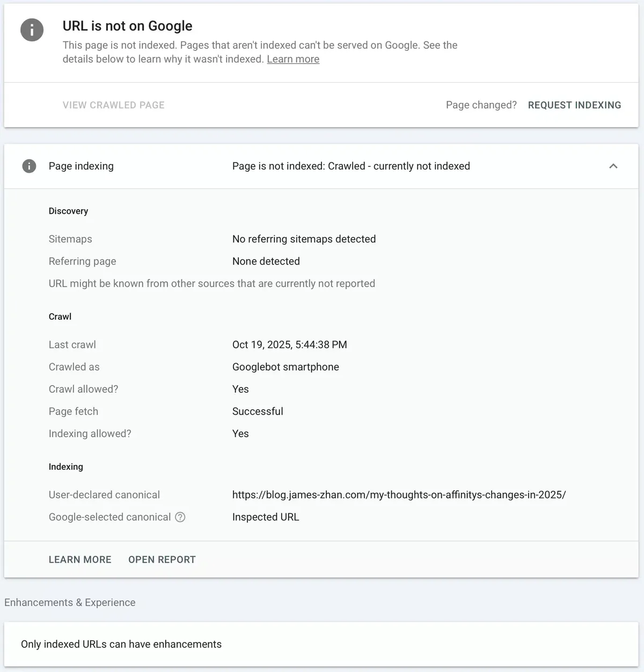The width and height of the screenshot is (644, 672).
Task: Click the "Enhancements & Experience" heading
Action: click(70, 602)
